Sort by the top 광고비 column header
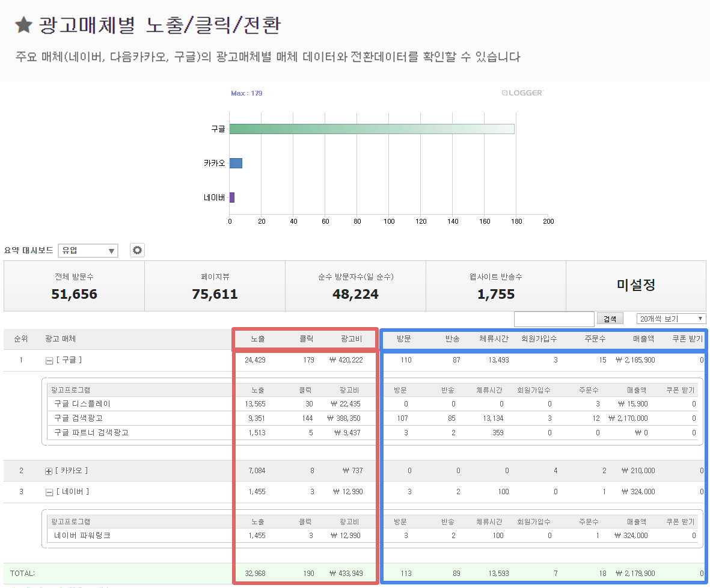 coord(351,339)
